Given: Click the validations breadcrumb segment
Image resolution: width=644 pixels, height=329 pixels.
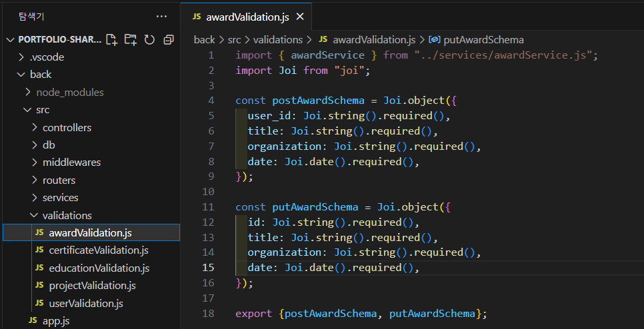Looking at the screenshot, I should pyautogui.click(x=277, y=40).
